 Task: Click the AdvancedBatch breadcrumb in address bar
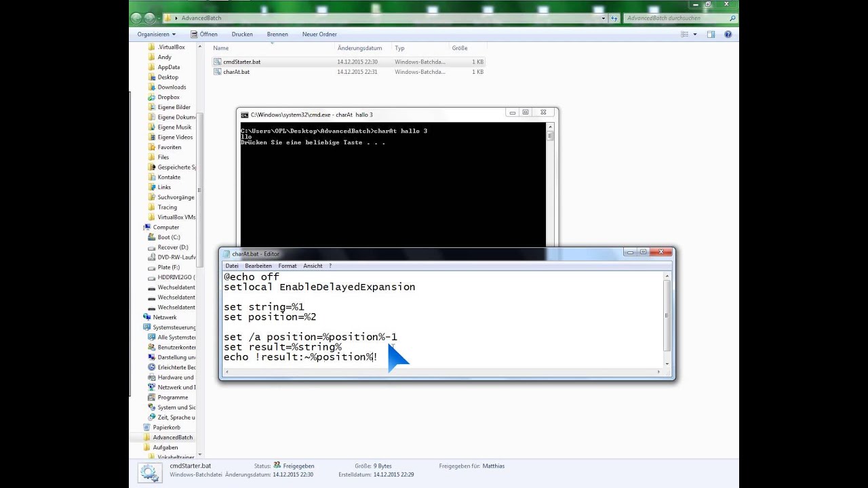click(201, 18)
